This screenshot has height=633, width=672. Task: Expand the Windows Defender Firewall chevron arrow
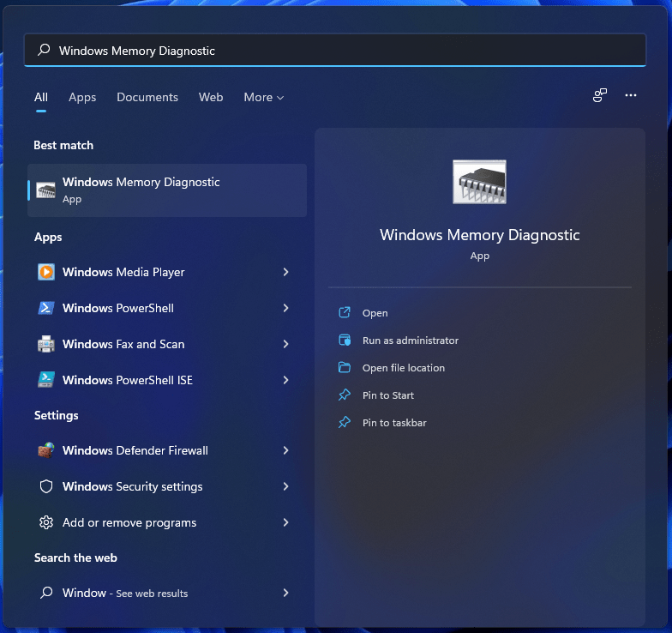coord(285,450)
